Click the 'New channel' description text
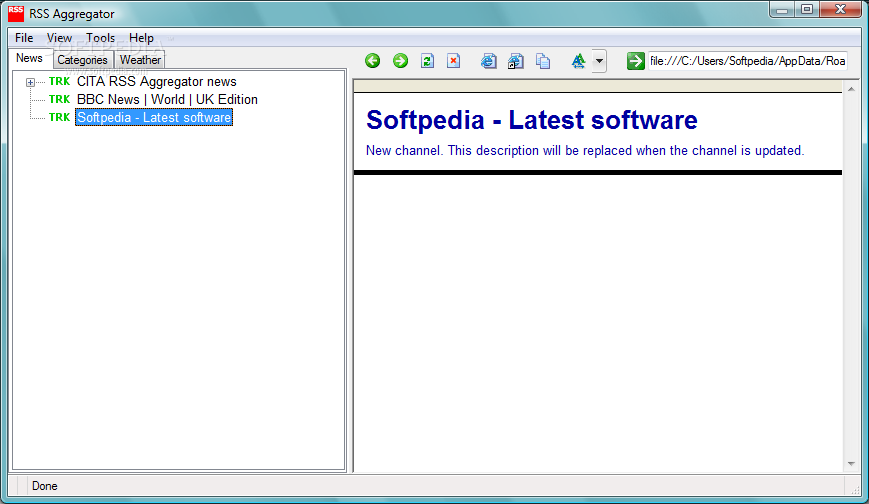The height and width of the screenshot is (504, 869). click(585, 151)
